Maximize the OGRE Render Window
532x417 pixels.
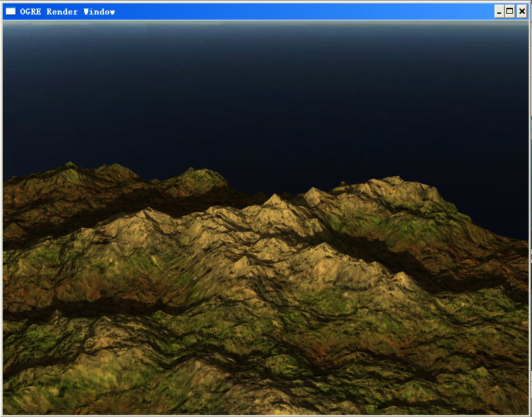tap(510, 12)
